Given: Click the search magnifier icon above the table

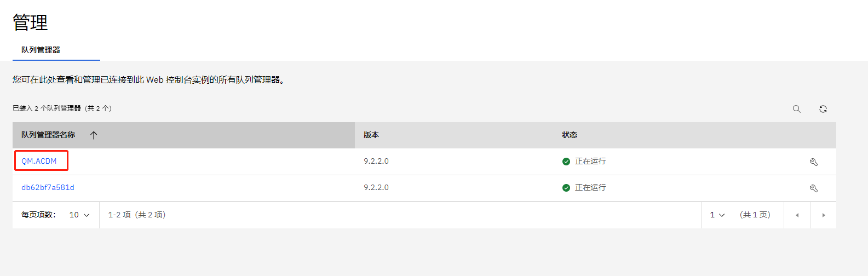Looking at the screenshot, I should (x=796, y=109).
